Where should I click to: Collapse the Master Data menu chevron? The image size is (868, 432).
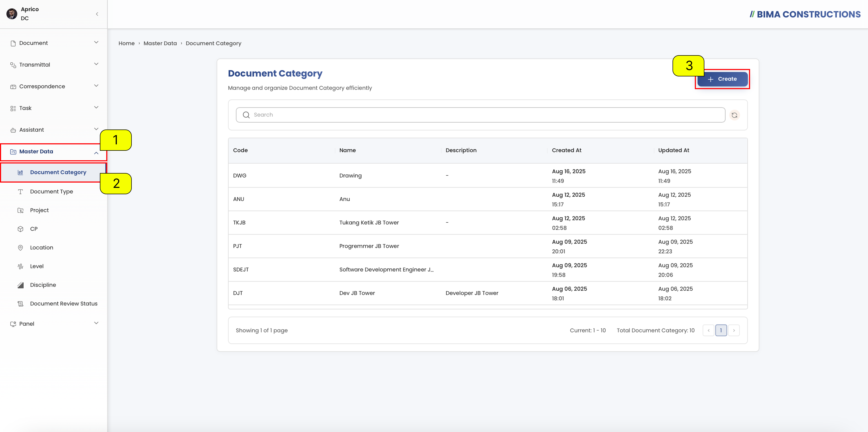pyautogui.click(x=96, y=153)
